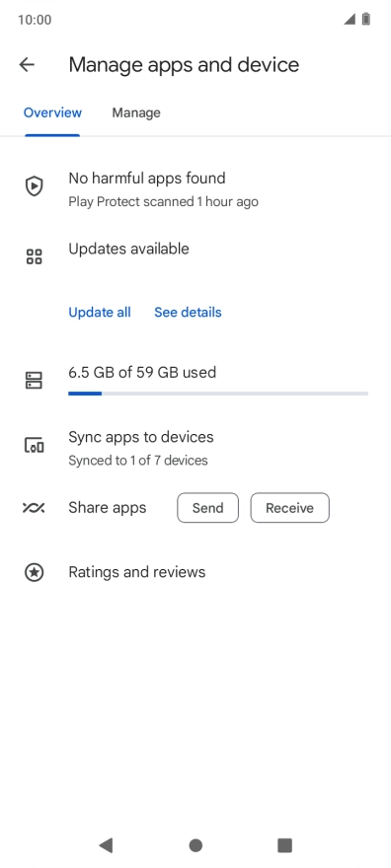Tap the Sync apps devices icon

pos(35,445)
